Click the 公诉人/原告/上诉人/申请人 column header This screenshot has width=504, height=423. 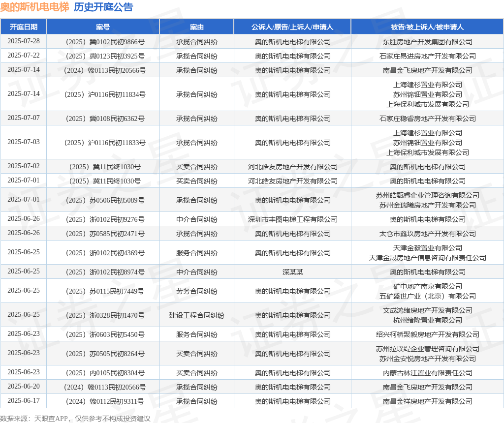pos(292,27)
